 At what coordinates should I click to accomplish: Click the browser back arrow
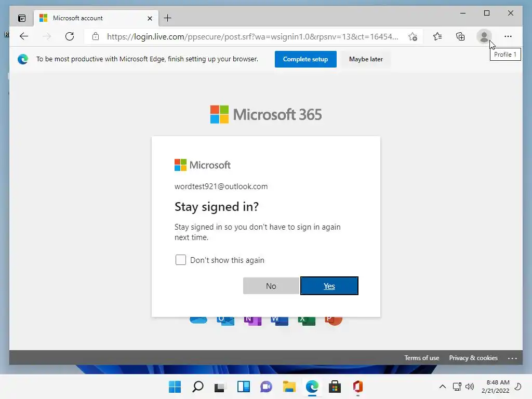[x=24, y=36]
